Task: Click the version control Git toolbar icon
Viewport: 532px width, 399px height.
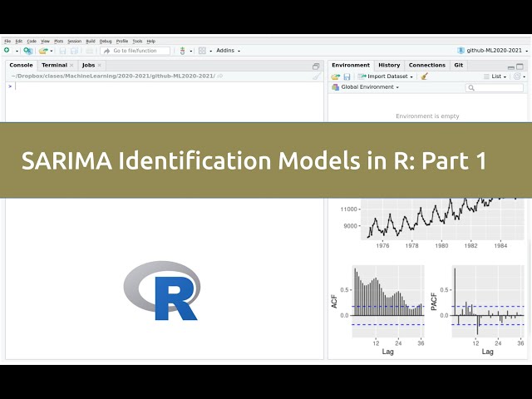Action: 182,51
